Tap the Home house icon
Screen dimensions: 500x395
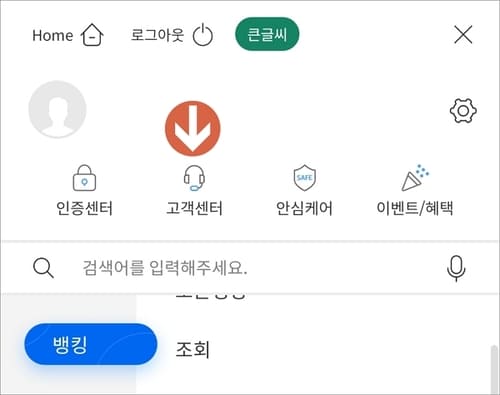click(x=92, y=35)
